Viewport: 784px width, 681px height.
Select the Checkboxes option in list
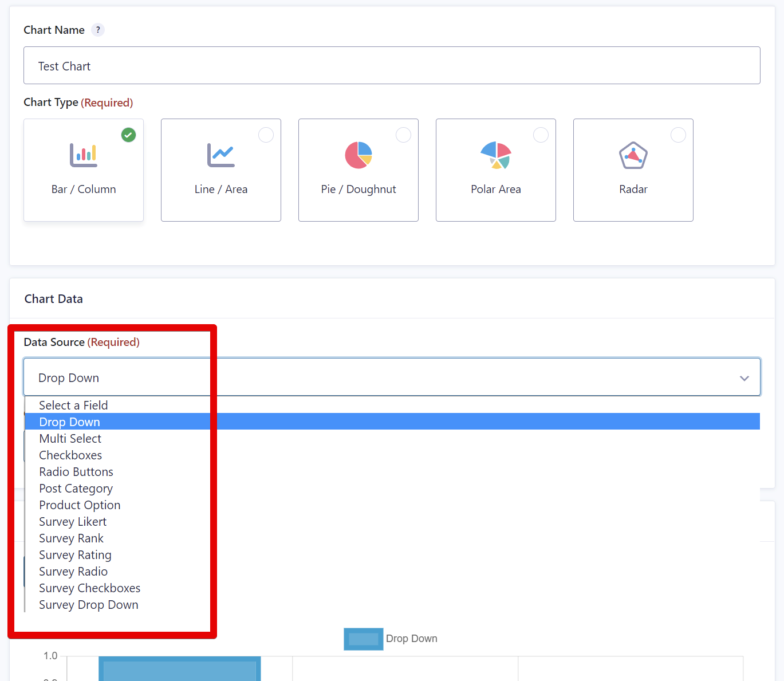pyautogui.click(x=70, y=455)
